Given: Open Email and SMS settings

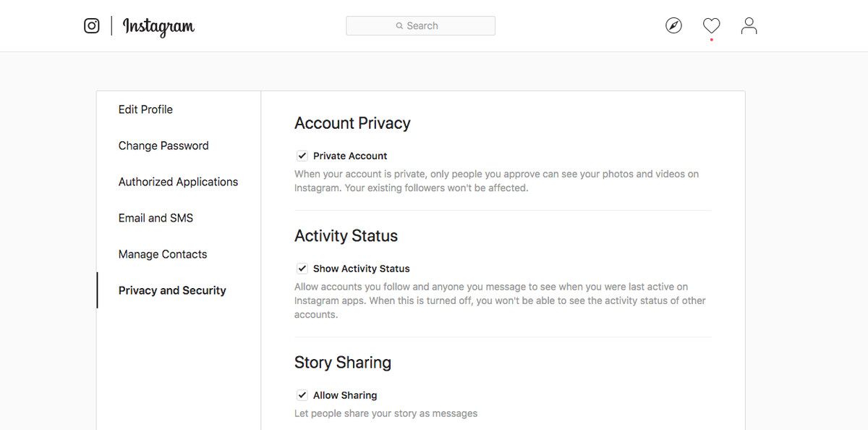Looking at the screenshot, I should coord(156,218).
